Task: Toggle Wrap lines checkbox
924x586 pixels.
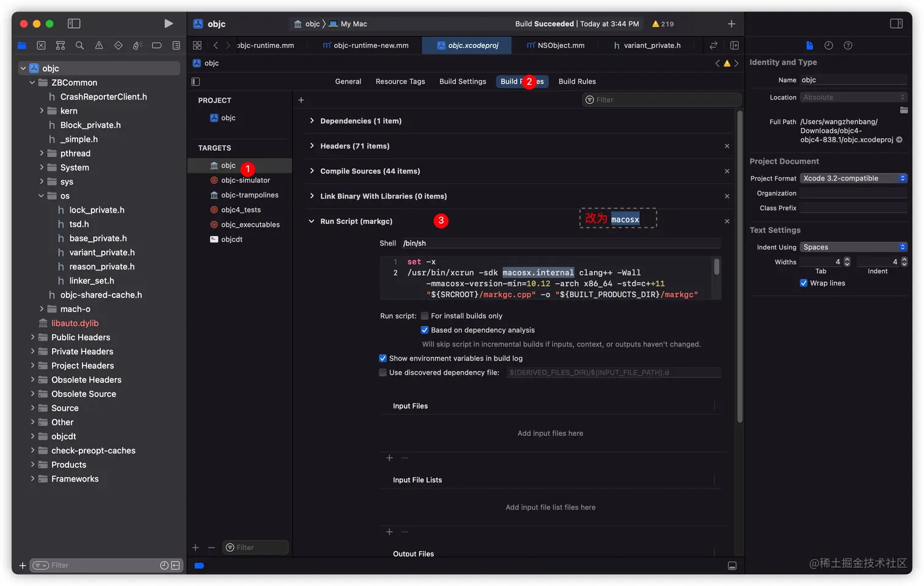Action: coord(804,283)
